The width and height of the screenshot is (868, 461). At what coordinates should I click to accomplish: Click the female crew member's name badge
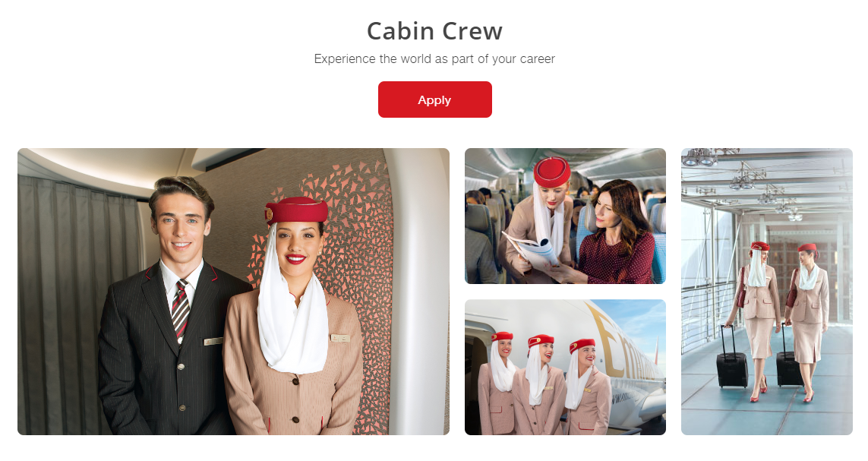pos(340,338)
